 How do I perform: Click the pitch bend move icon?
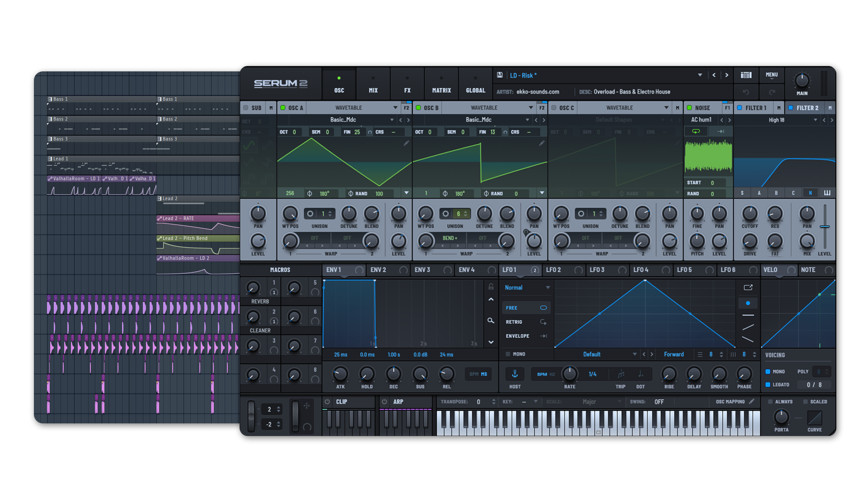[x=307, y=406]
